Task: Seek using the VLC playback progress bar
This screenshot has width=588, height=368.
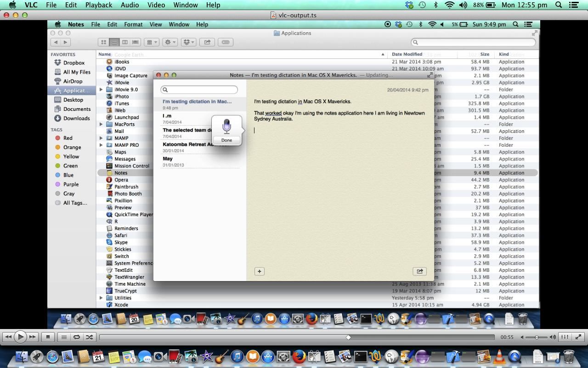Action: (x=297, y=337)
